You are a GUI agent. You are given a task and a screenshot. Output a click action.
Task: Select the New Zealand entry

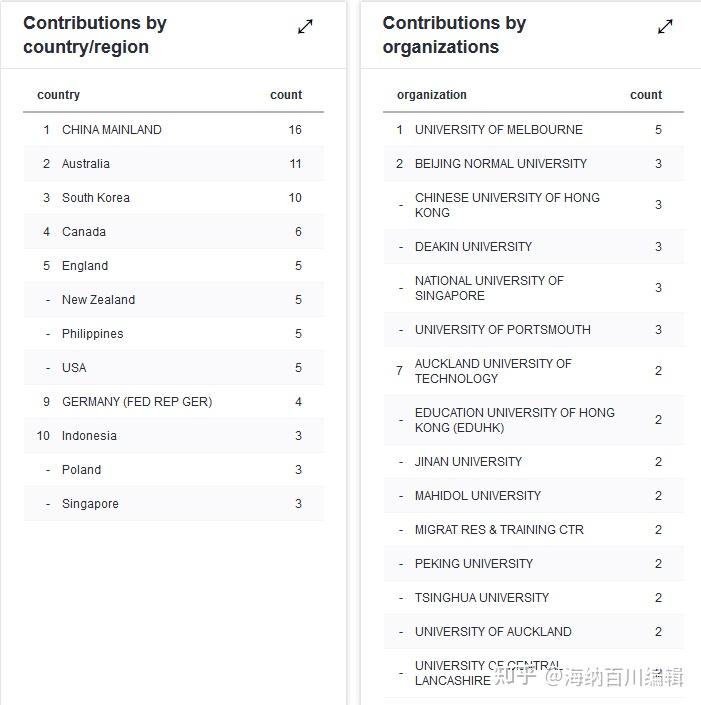[x=98, y=300]
